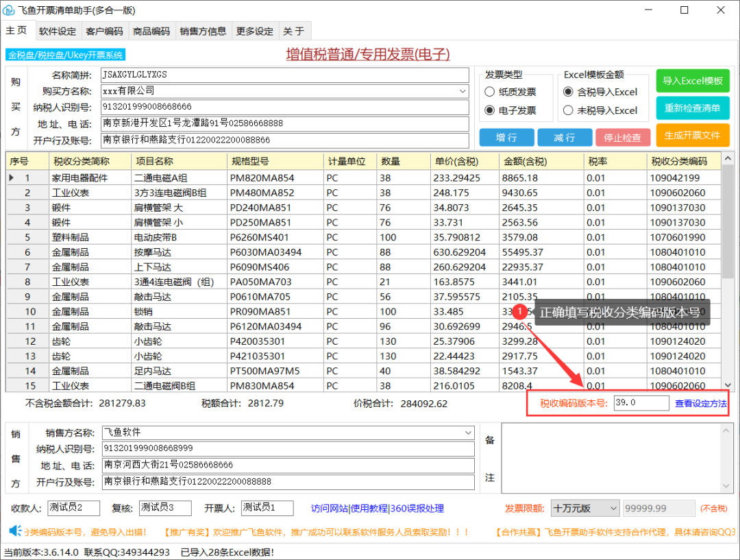Image resolution: width=740 pixels, height=560 pixels.
Task: Click 停止检查 button
Action: [622, 137]
